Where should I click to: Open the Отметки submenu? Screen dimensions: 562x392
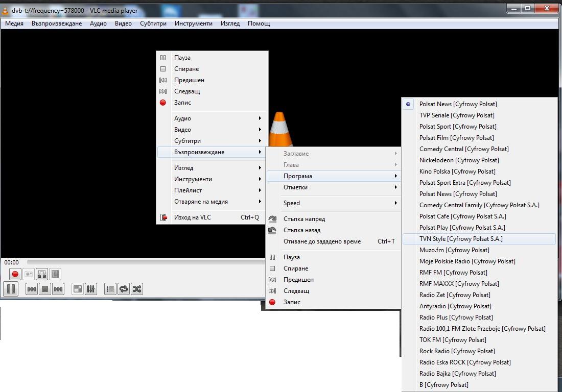333,187
